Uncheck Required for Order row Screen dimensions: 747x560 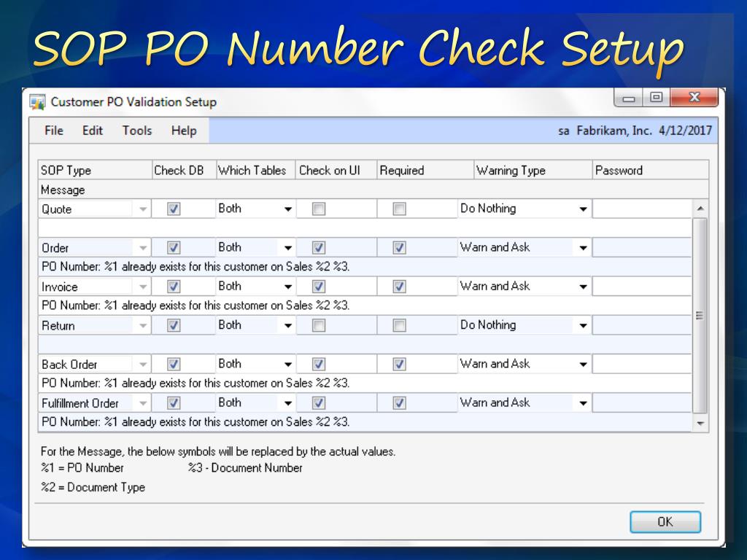coord(399,248)
